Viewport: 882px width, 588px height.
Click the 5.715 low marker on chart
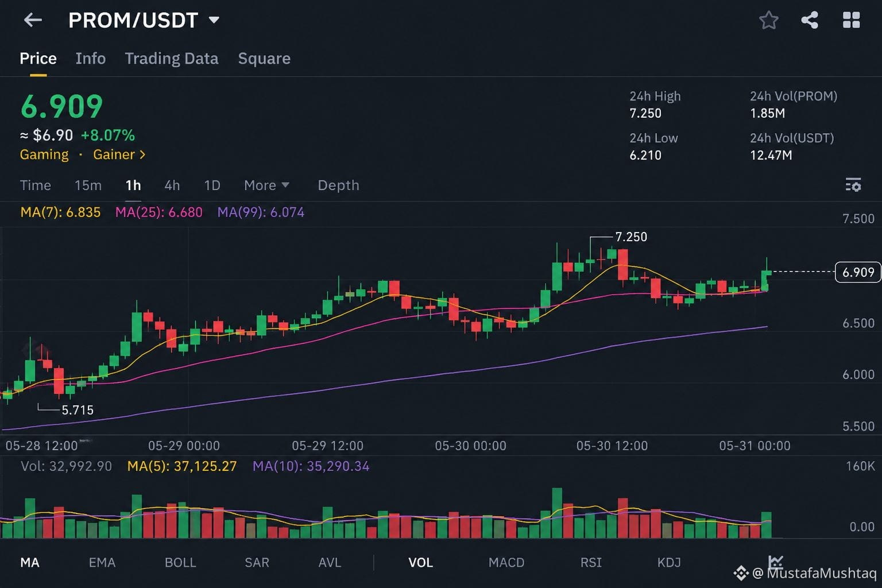click(x=78, y=410)
